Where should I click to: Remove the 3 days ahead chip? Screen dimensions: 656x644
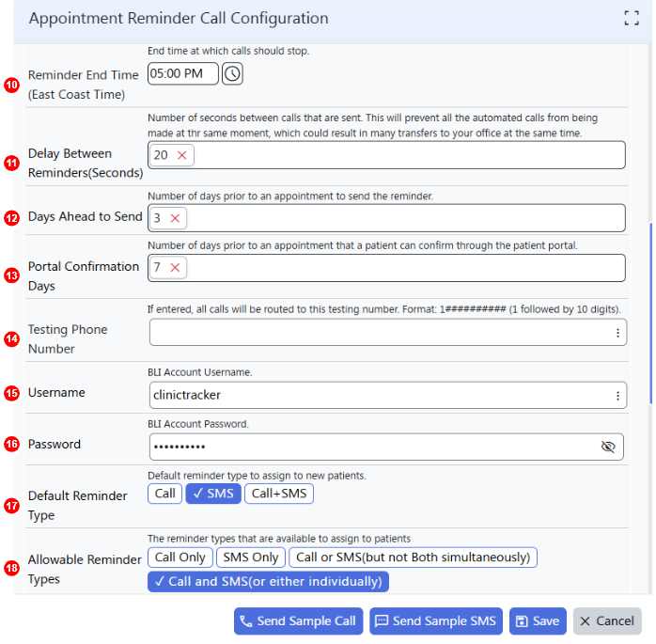pyautogui.click(x=176, y=218)
